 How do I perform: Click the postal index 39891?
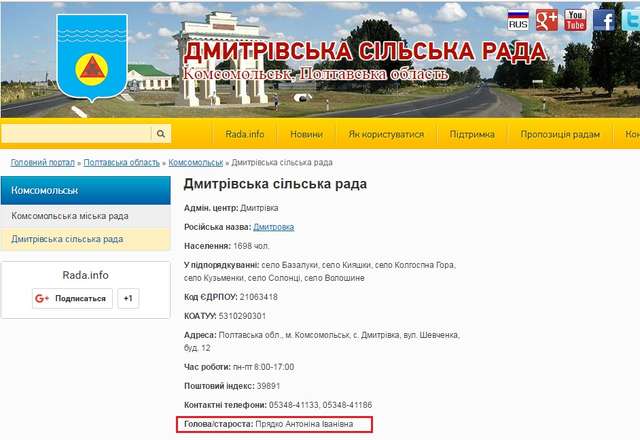[268, 386]
